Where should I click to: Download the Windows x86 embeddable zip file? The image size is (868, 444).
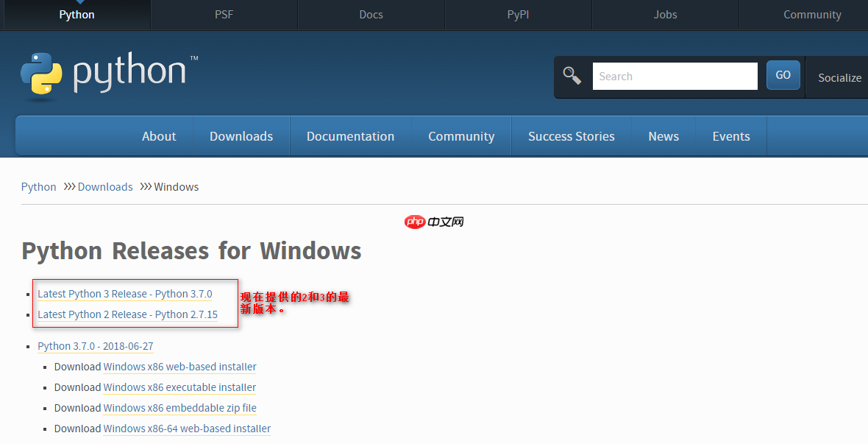click(x=179, y=407)
